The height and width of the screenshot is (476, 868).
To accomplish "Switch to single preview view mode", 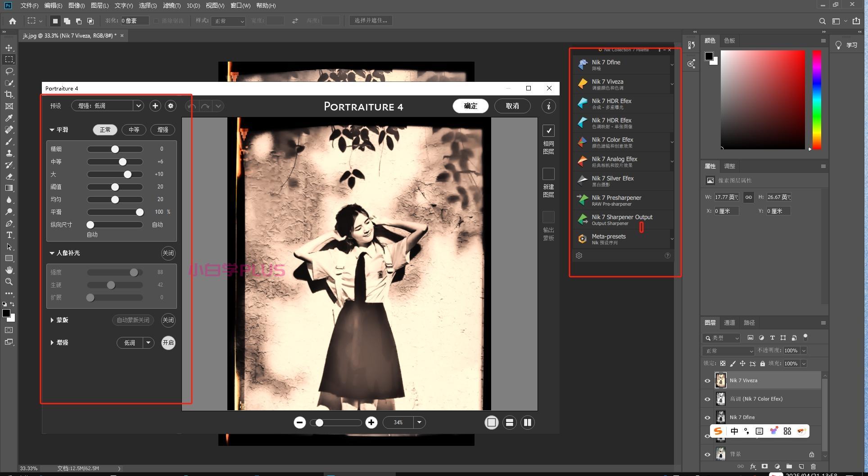I will [x=492, y=422].
